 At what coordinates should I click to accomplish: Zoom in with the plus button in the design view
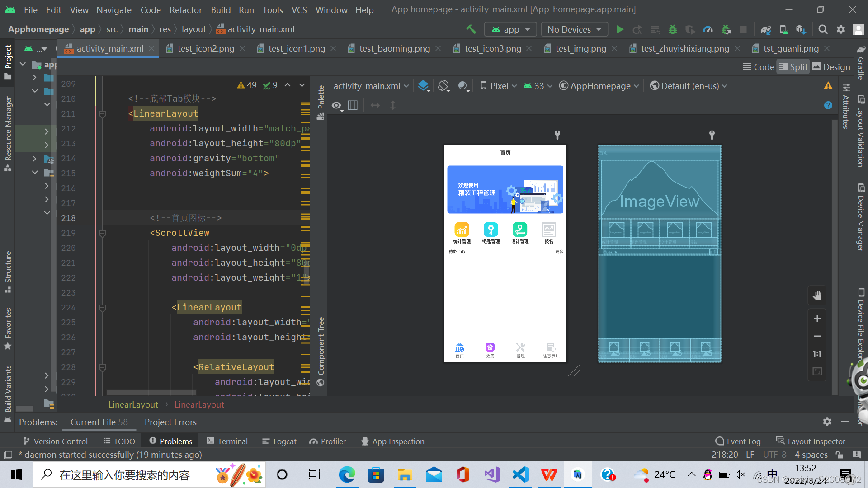[817, 319]
